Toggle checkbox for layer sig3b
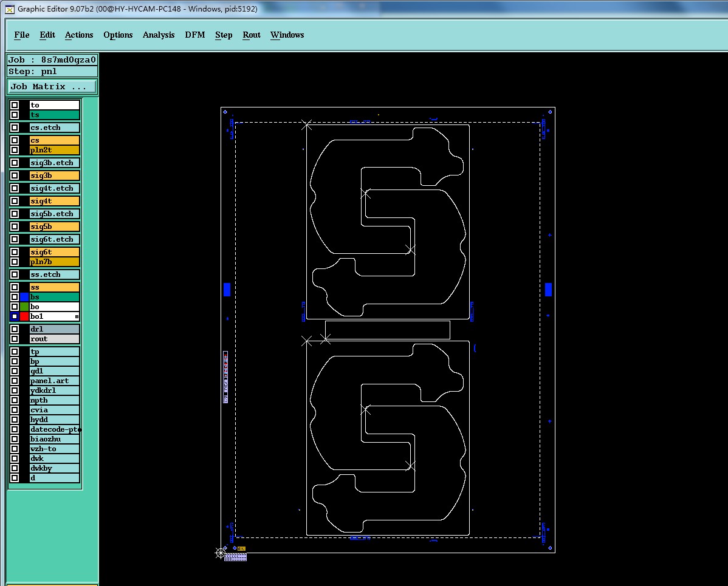The width and height of the screenshot is (728, 586). point(15,176)
